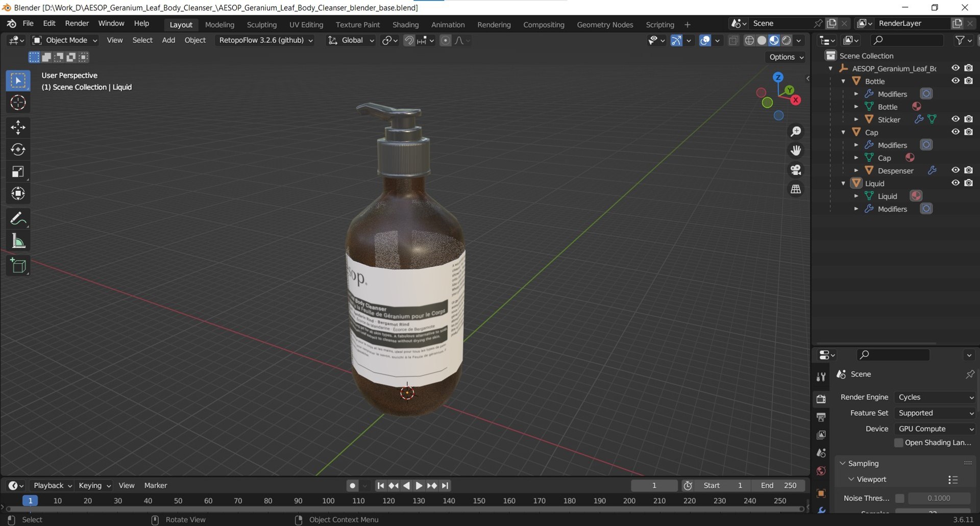Viewport: 980px width, 526px height.
Task: Play the animation forward
Action: pos(419,486)
